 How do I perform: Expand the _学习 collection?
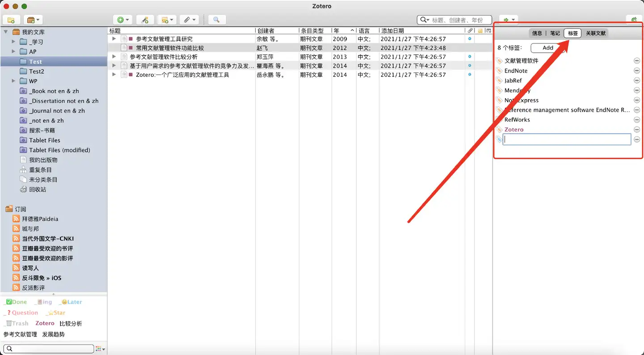[x=14, y=42]
